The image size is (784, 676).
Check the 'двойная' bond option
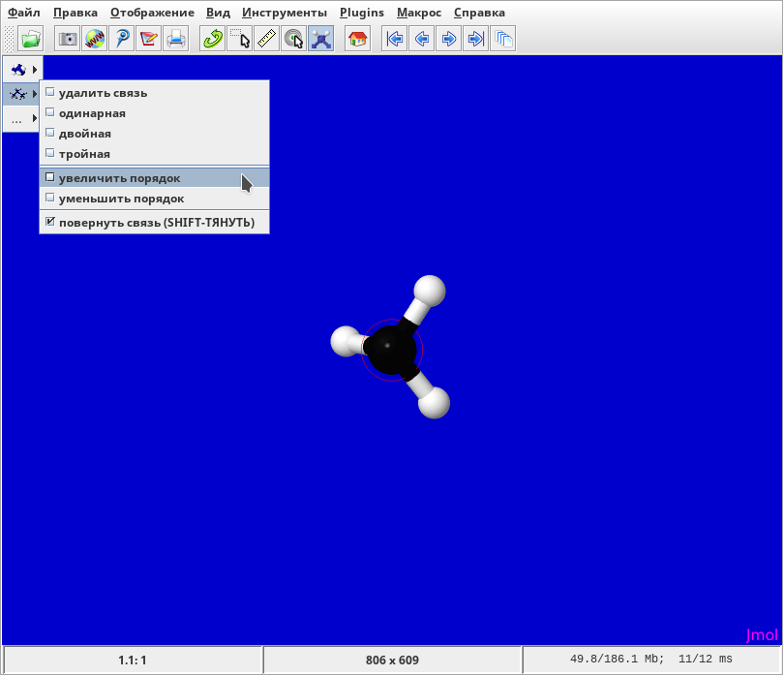click(155, 134)
